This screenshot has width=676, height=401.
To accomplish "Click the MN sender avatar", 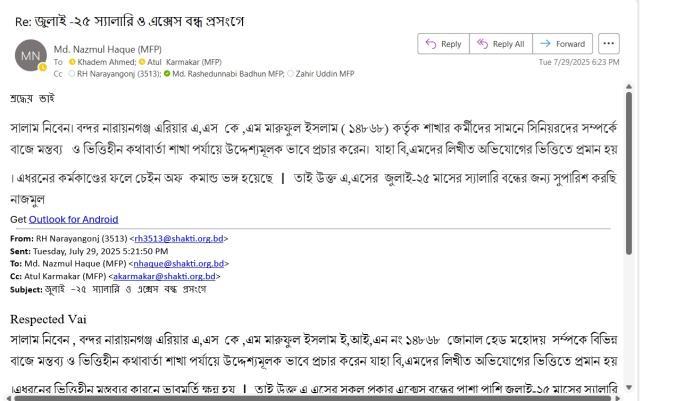I will (31, 55).
